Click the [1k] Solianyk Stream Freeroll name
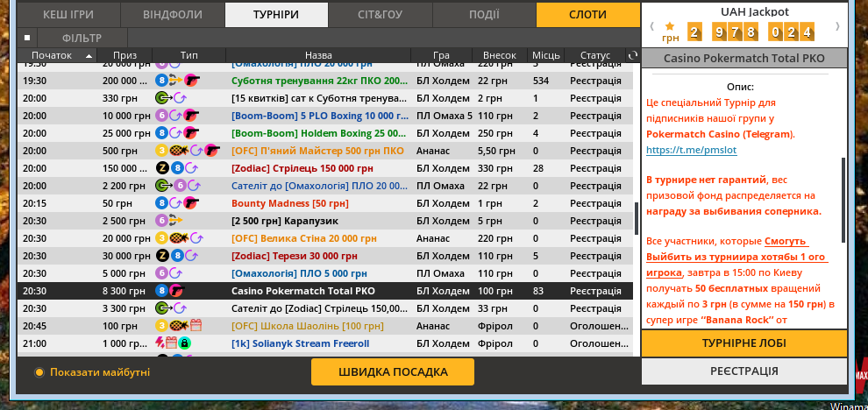Image resolution: width=868 pixels, height=410 pixels. (300, 343)
